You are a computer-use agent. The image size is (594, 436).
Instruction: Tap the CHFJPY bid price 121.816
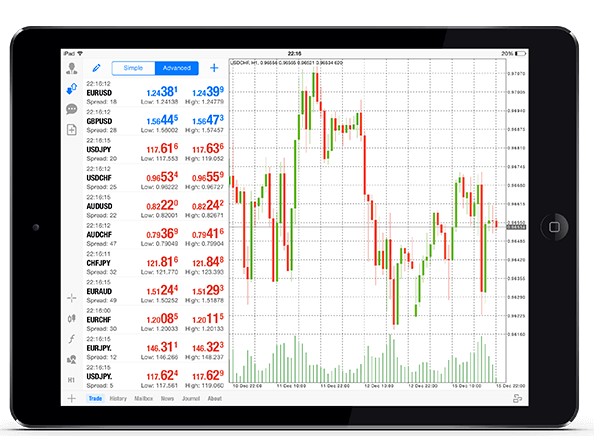(162, 262)
